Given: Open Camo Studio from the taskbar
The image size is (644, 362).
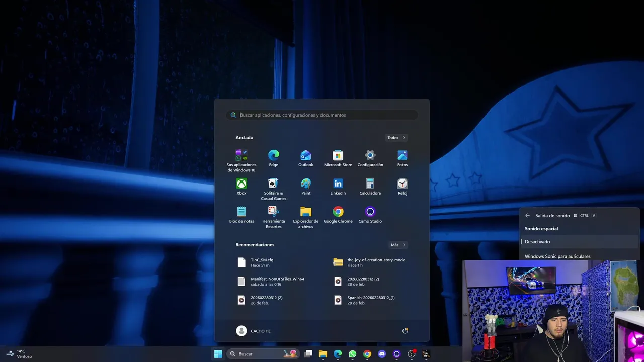Looking at the screenshot, I should (396, 354).
